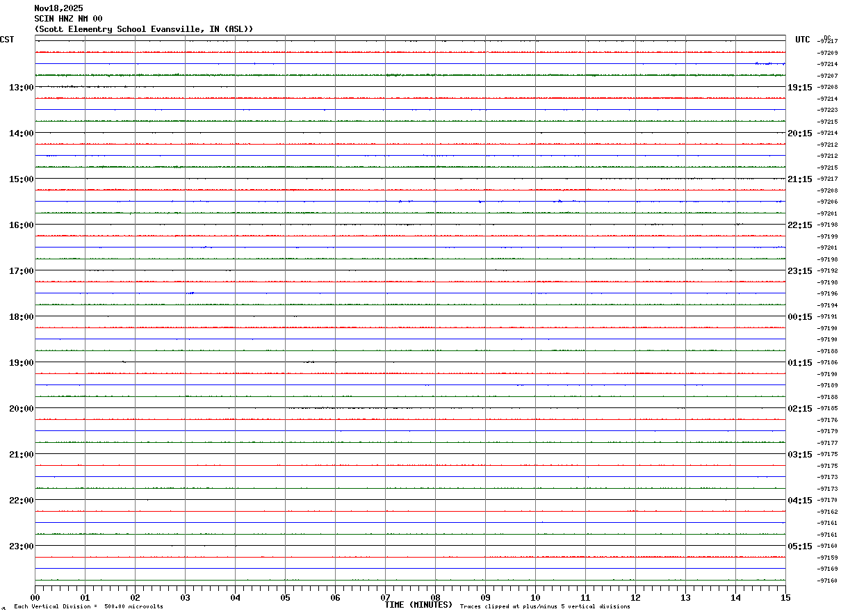The image size is (841, 616).
Task: Click the TIME (MINUTES) axis title
Action: pos(418,605)
